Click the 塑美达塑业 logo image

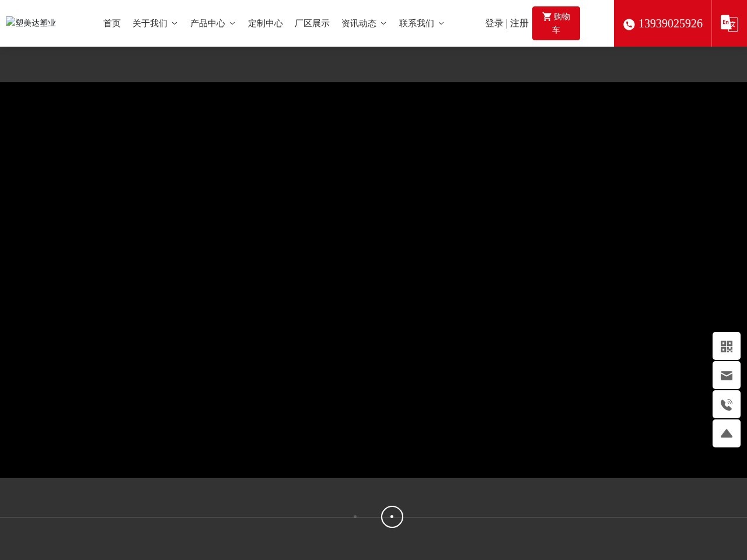pos(31,23)
